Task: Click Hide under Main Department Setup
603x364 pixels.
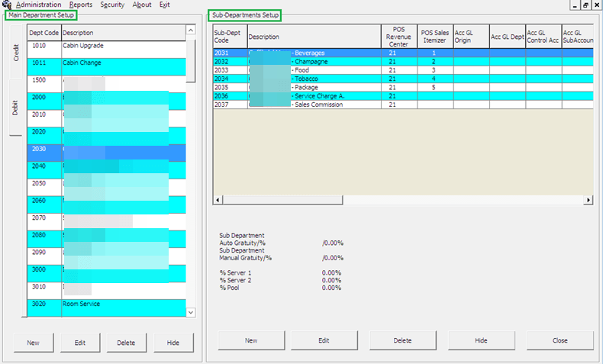Action: [x=173, y=343]
